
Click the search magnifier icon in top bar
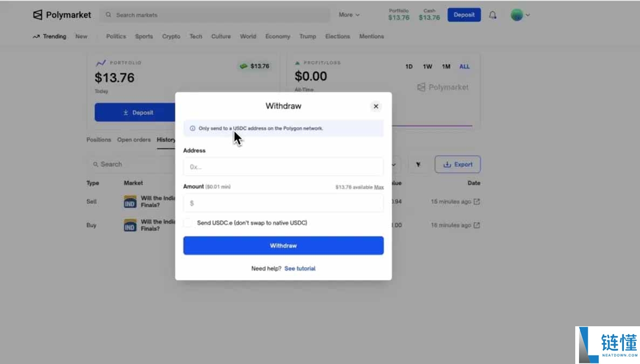pos(108,15)
